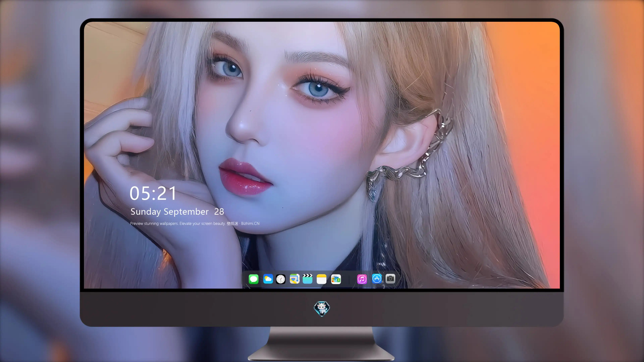The width and height of the screenshot is (644, 362).
Task: Open the App Store icon
Action: [377, 279]
